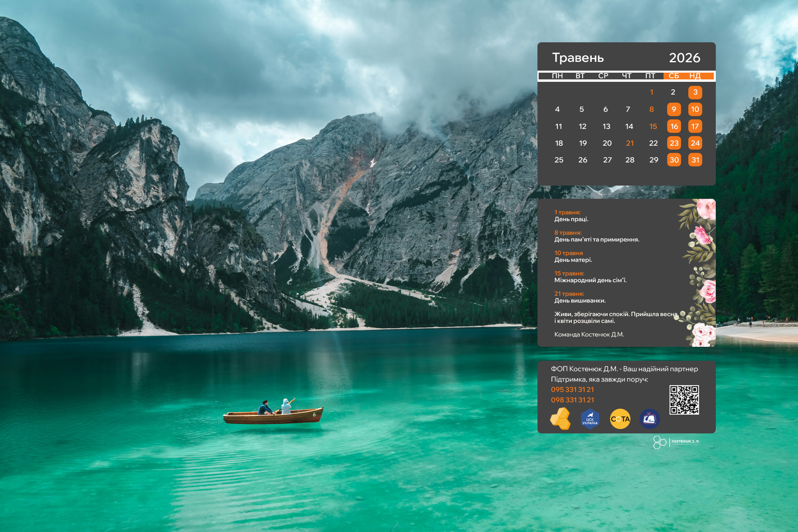
Task: Click the '21 травня' День вишиванки entry
Action: tap(569, 294)
